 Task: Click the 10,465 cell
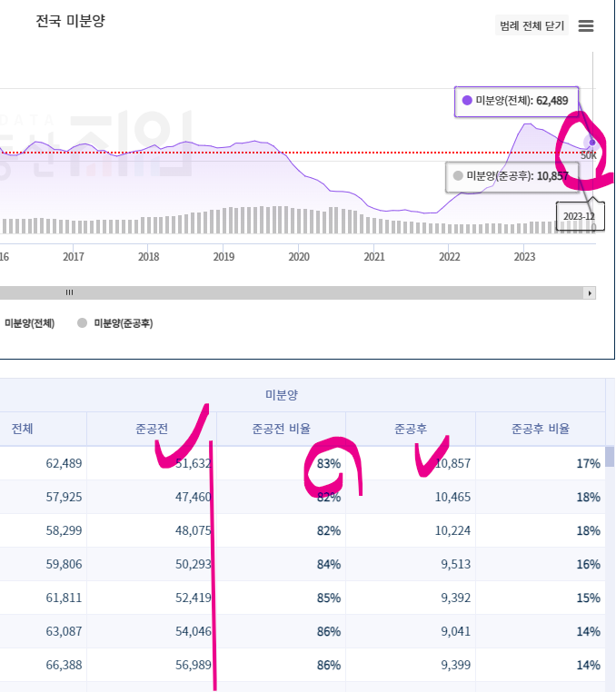pyautogui.click(x=452, y=497)
